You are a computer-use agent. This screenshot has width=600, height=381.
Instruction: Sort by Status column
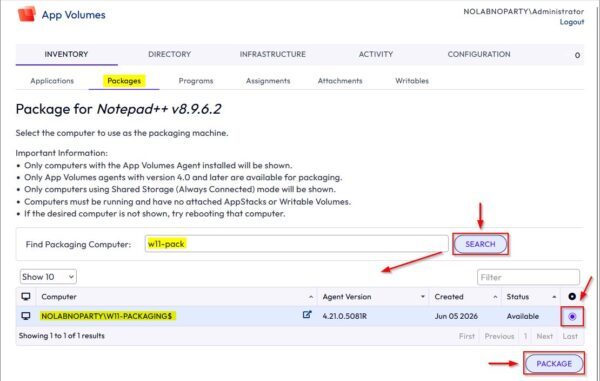click(531, 296)
